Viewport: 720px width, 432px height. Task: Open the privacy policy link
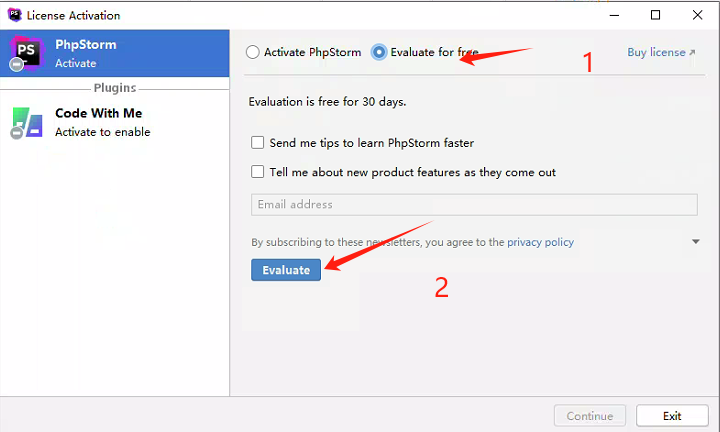pyautogui.click(x=540, y=242)
